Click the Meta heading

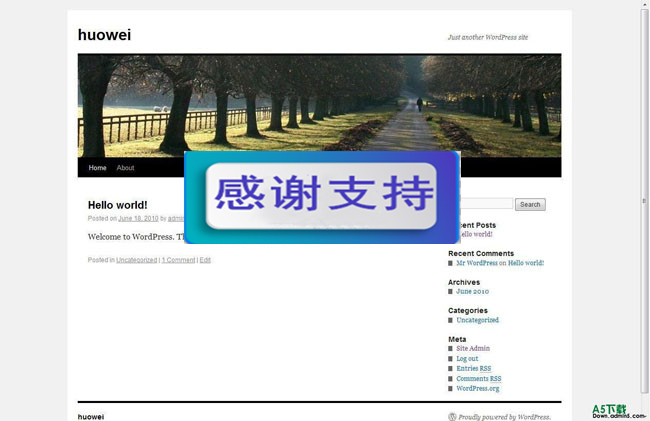pyautogui.click(x=457, y=339)
